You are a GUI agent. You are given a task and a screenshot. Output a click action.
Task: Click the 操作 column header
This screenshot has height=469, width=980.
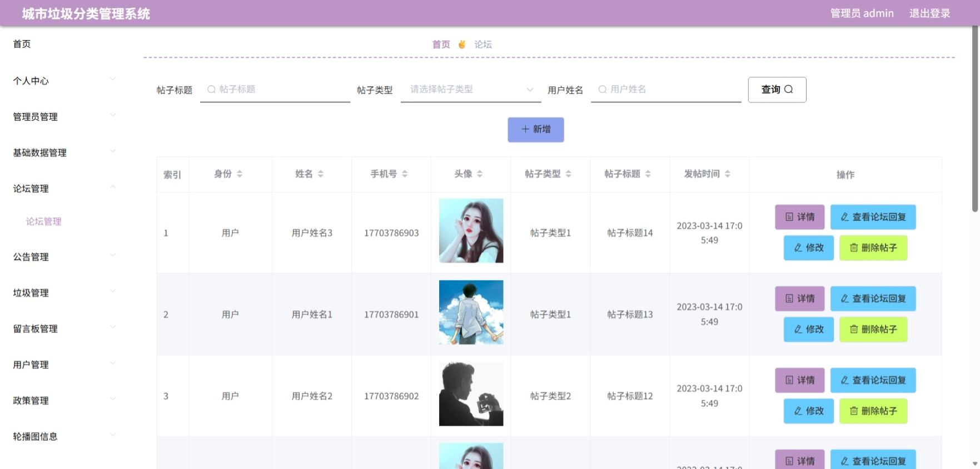pos(845,174)
